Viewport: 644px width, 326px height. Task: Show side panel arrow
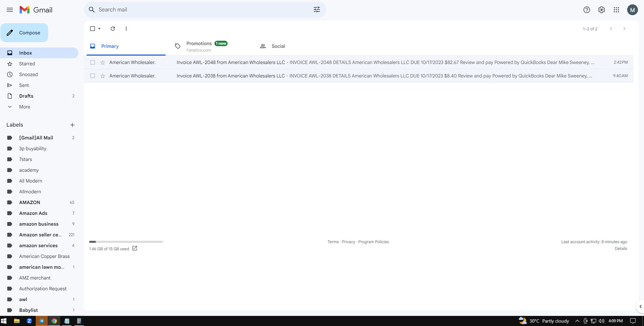640,306
